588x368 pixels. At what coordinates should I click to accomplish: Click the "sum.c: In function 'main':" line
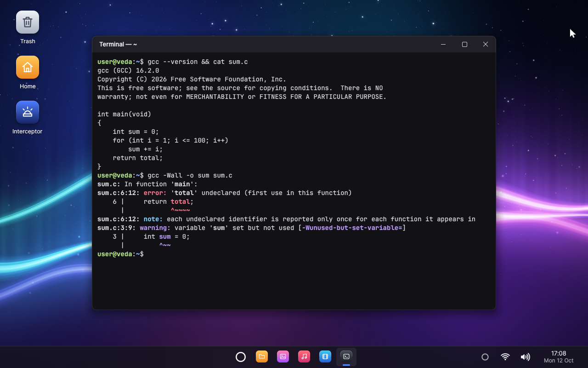click(147, 184)
